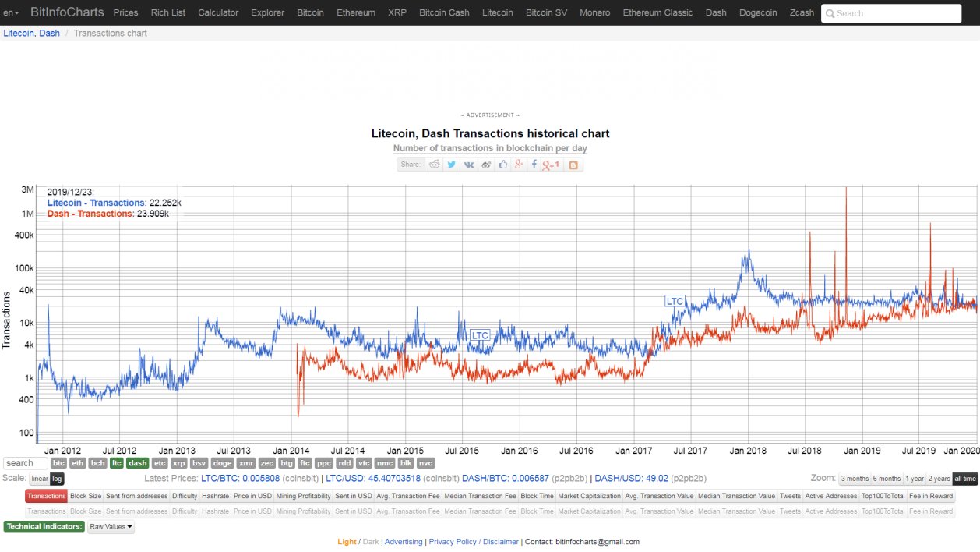Open greyed-out Difficulty tab in faded row
Image resolution: width=980 pixels, height=552 pixels.
[185, 511]
